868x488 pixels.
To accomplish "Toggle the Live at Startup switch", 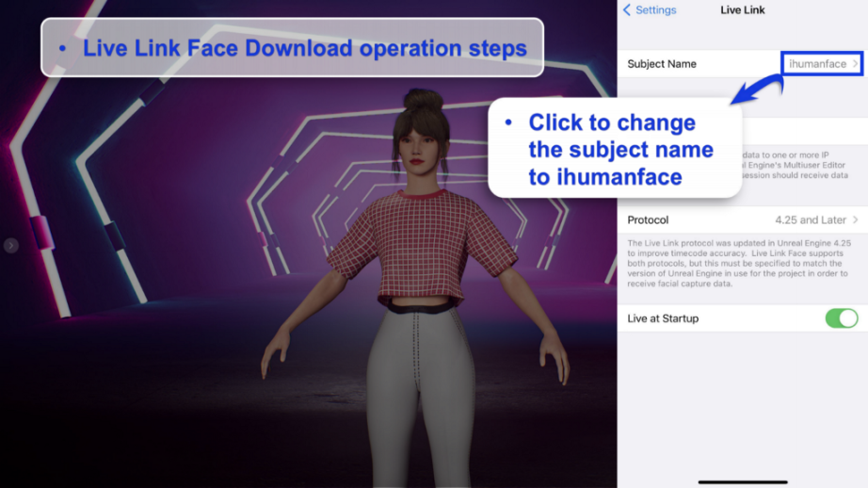I will (x=842, y=318).
